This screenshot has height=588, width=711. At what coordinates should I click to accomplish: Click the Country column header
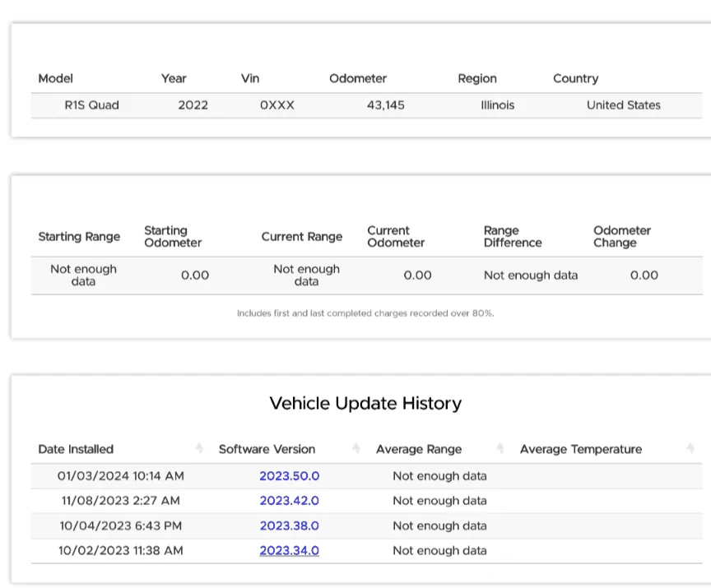(x=575, y=79)
